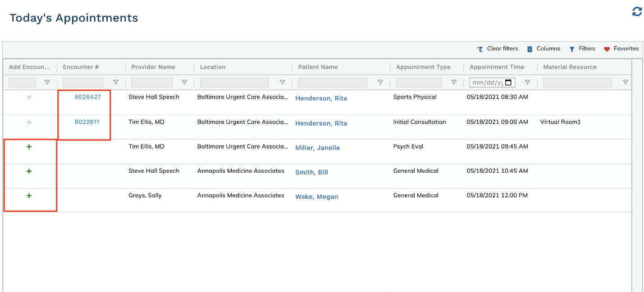
Task: Open filter menu for Material Resource column
Action: pyautogui.click(x=626, y=82)
